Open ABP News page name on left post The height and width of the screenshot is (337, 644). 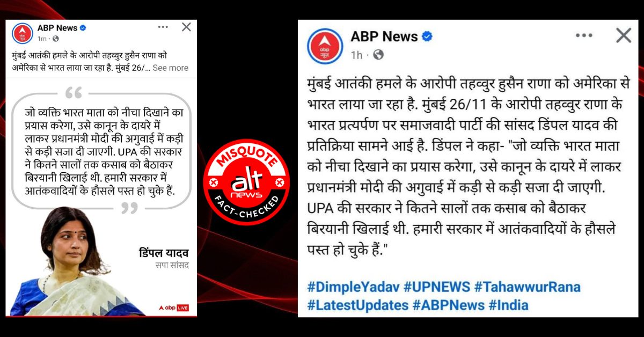point(57,28)
